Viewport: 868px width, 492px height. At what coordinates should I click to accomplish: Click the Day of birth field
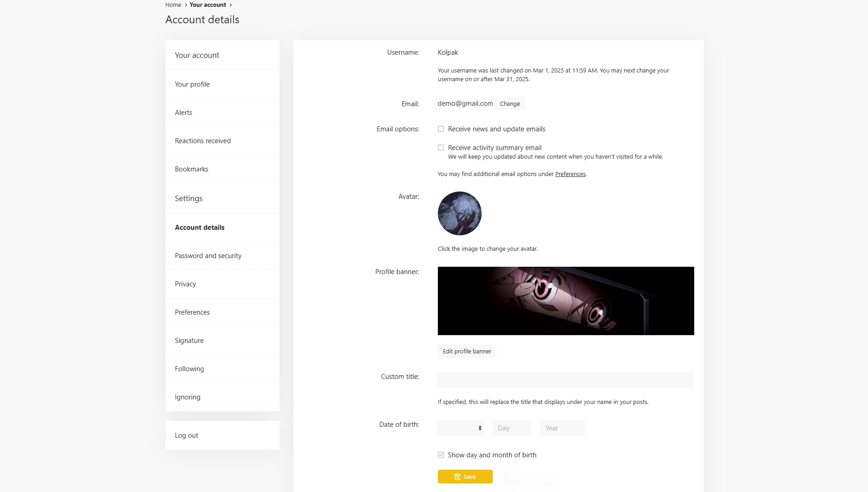click(x=511, y=428)
